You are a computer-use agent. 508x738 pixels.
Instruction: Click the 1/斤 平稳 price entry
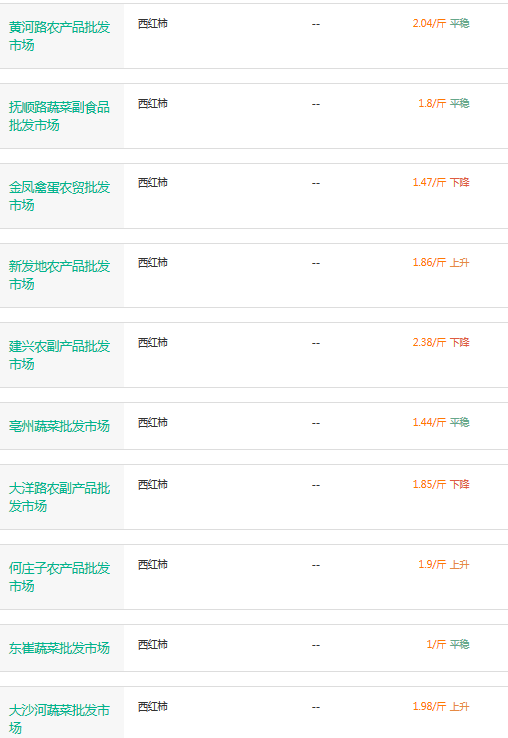(x=448, y=644)
